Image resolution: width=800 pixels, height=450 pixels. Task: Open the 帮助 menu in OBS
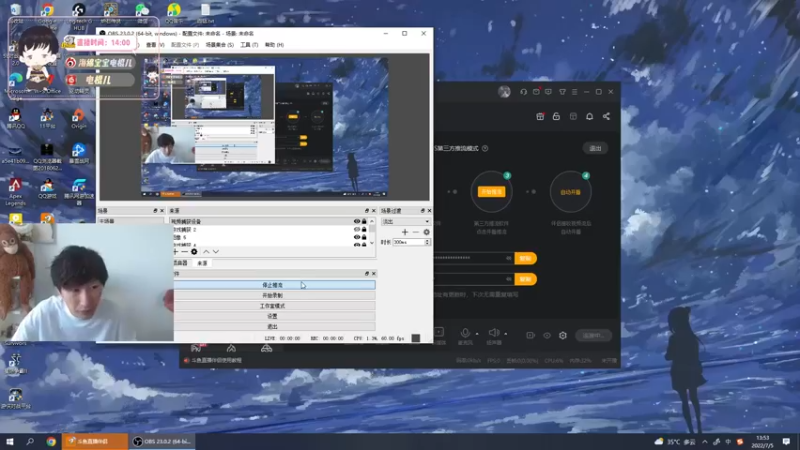point(274,45)
